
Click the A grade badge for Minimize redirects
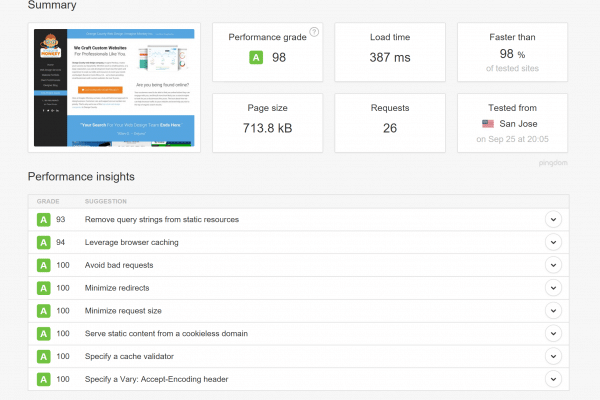pyautogui.click(x=44, y=288)
